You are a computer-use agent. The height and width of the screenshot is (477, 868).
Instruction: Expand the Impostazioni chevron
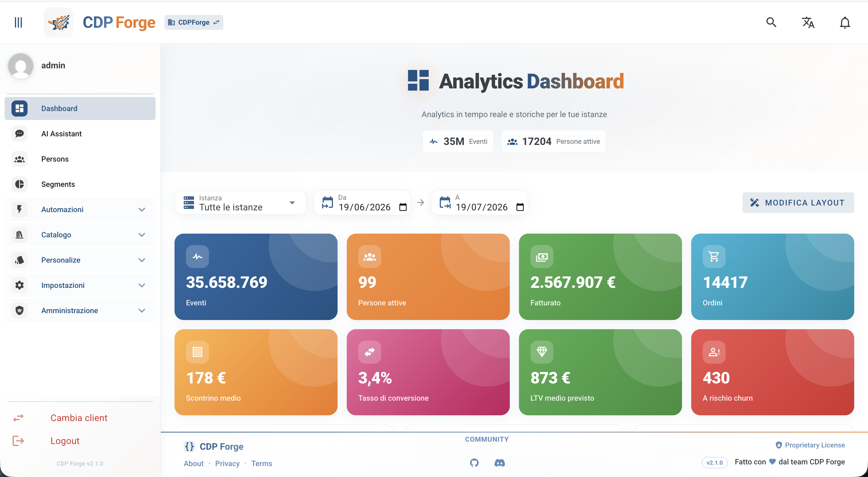click(142, 285)
